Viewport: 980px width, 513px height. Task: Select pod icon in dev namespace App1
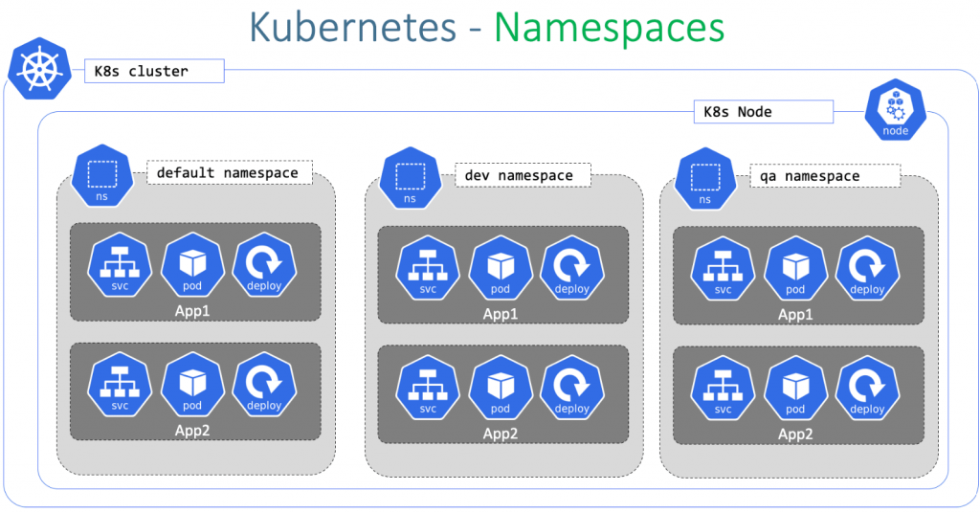coord(501,268)
